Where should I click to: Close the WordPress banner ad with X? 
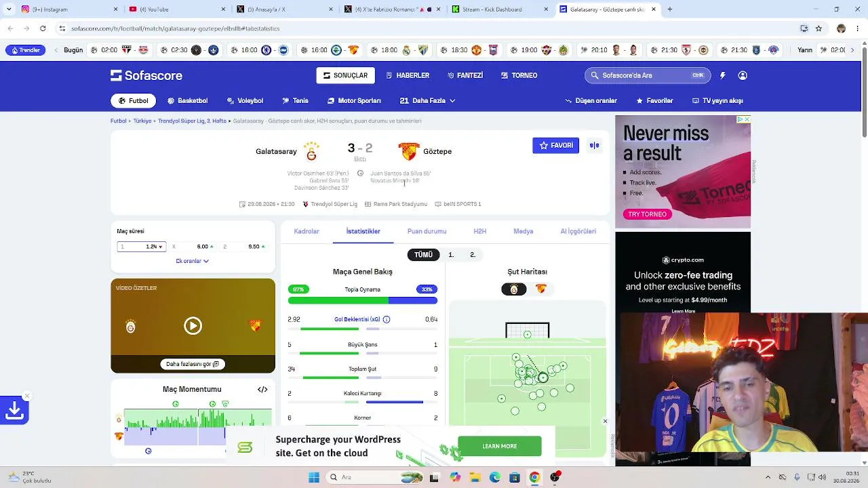click(x=605, y=421)
